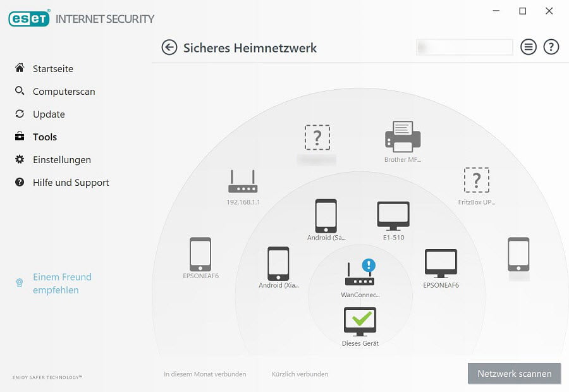Select the FritzBox UP unknown device icon
Screen dimensions: 569x392
[477, 180]
